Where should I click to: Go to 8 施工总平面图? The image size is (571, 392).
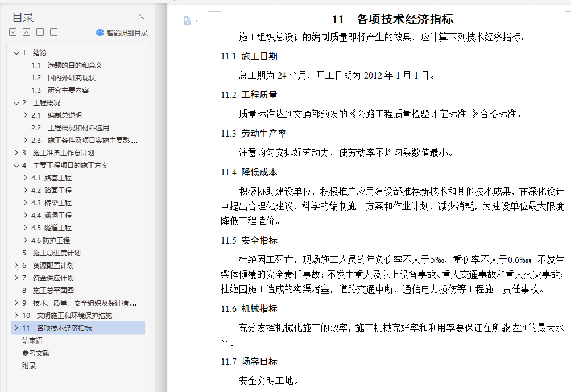coord(48,290)
